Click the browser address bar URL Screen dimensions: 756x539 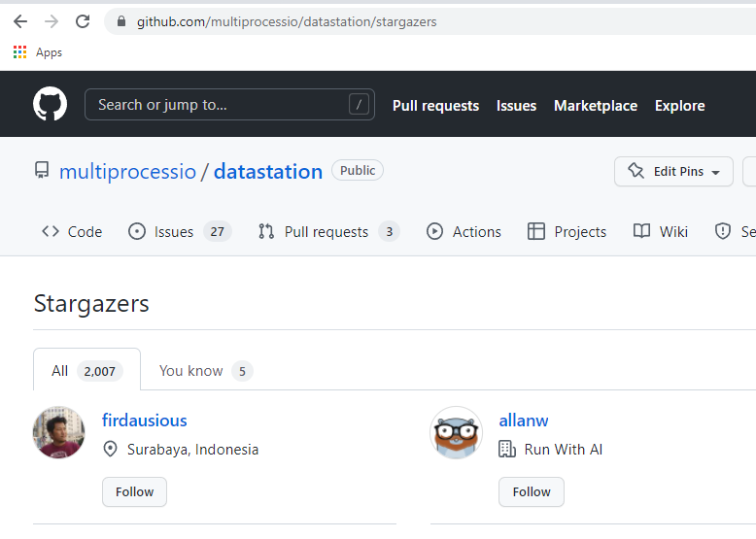tap(287, 21)
